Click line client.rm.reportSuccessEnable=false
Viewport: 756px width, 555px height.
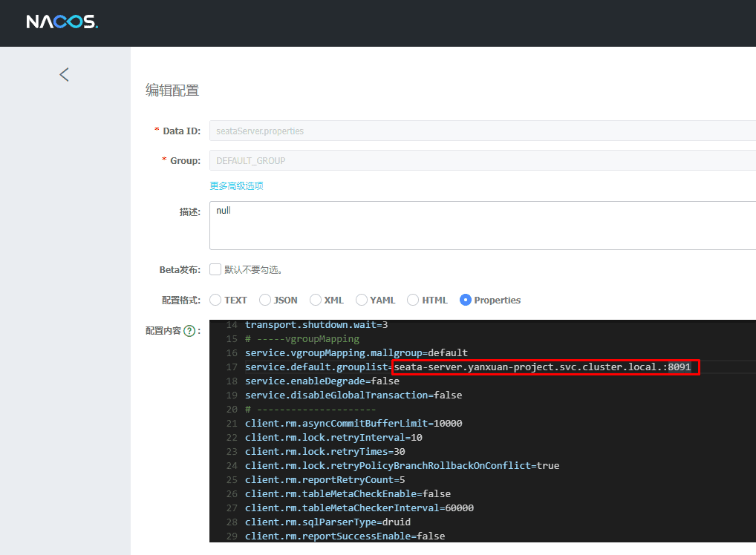coord(345,536)
